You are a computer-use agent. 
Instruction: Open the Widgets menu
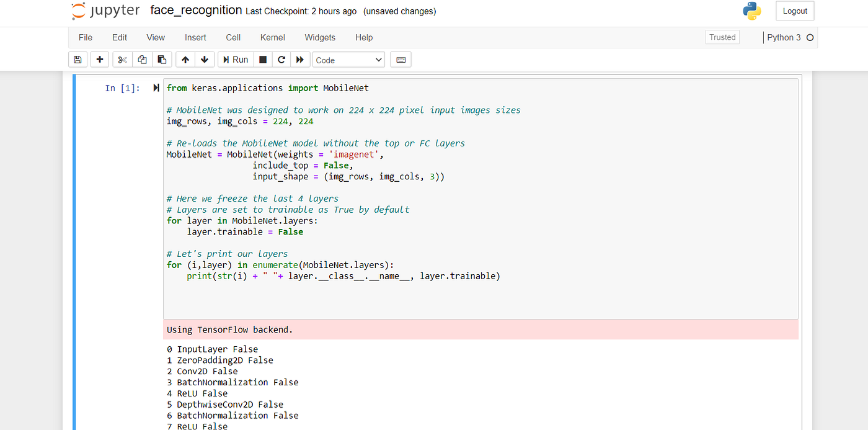click(320, 37)
